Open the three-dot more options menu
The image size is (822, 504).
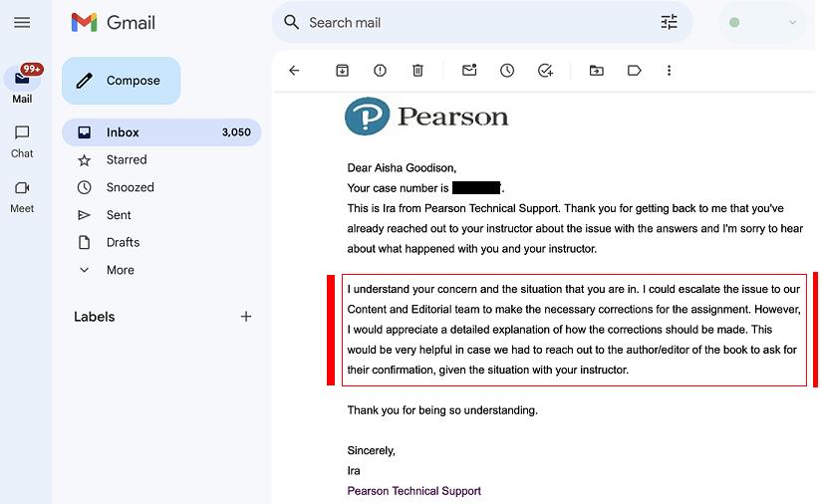(670, 71)
